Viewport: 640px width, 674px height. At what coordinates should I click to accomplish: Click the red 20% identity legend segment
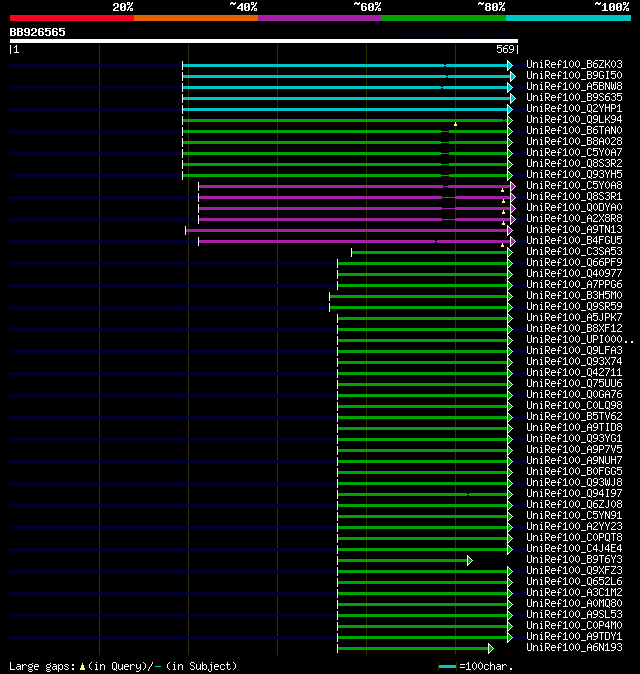click(x=72, y=18)
